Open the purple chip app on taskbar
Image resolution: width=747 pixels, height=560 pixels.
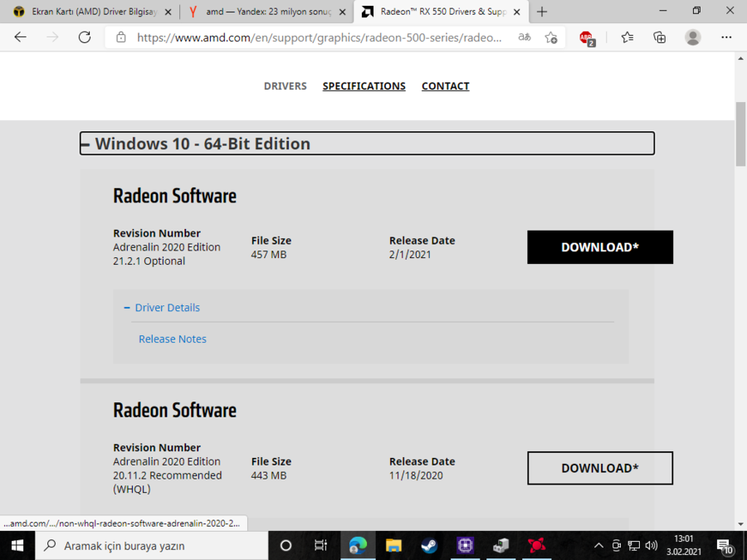(x=465, y=546)
